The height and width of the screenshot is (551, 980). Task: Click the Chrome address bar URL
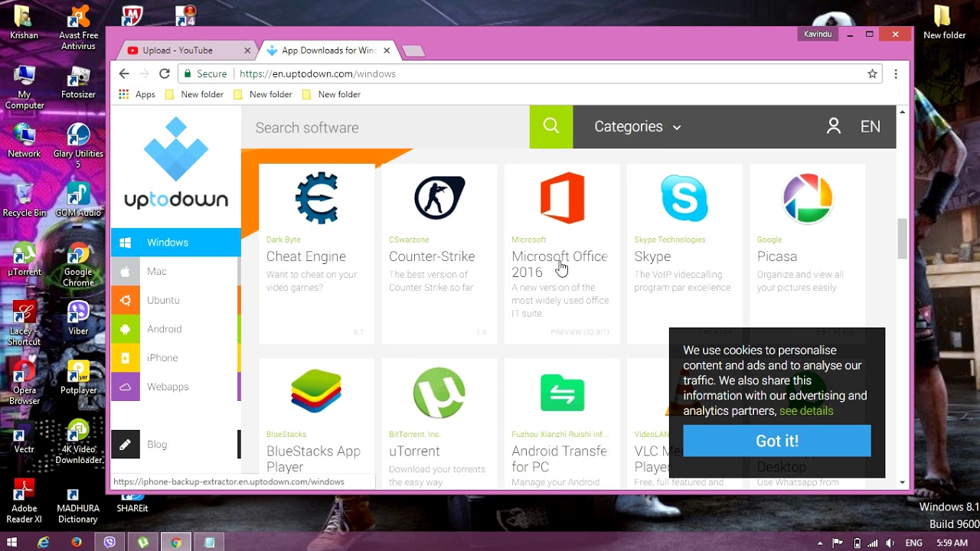318,74
